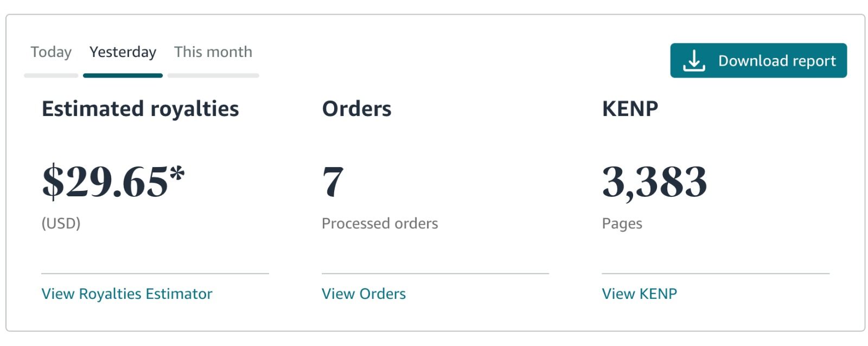Viewport: 868px width, 346px height.
Task: Click the processed orders count 7
Action: [333, 182]
